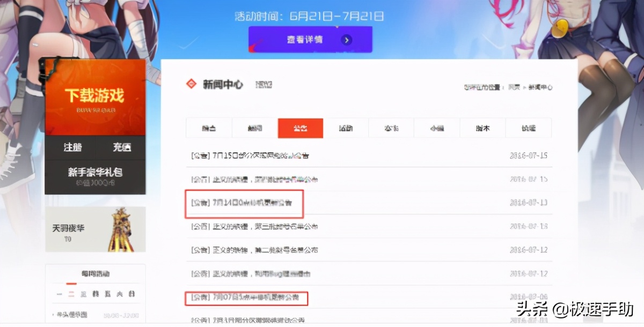
Task: Select the rightmost 攻略 category tab
Action: (x=529, y=128)
